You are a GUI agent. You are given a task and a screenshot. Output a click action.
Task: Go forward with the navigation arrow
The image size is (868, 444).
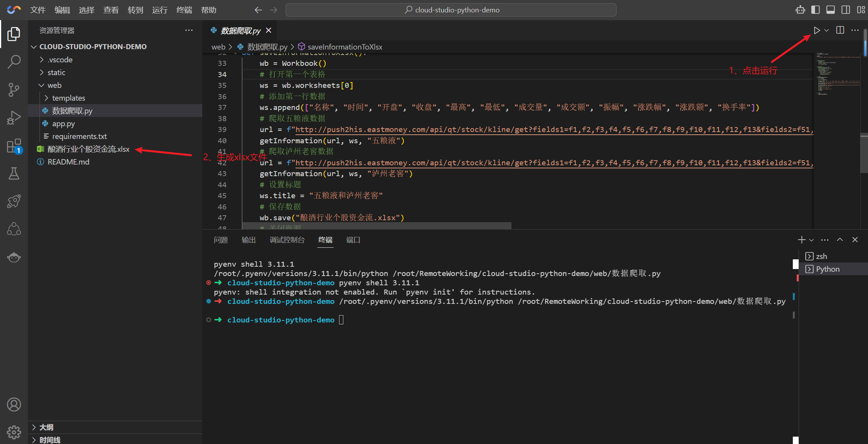click(274, 10)
